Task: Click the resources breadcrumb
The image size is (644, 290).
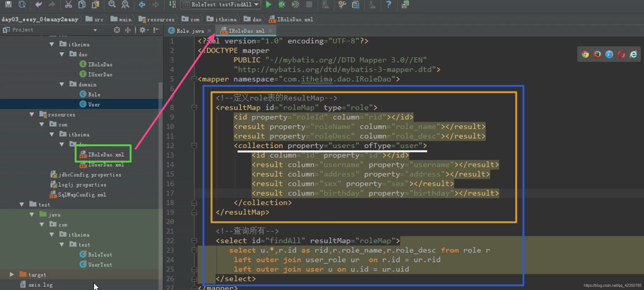Action: [157, 19]
